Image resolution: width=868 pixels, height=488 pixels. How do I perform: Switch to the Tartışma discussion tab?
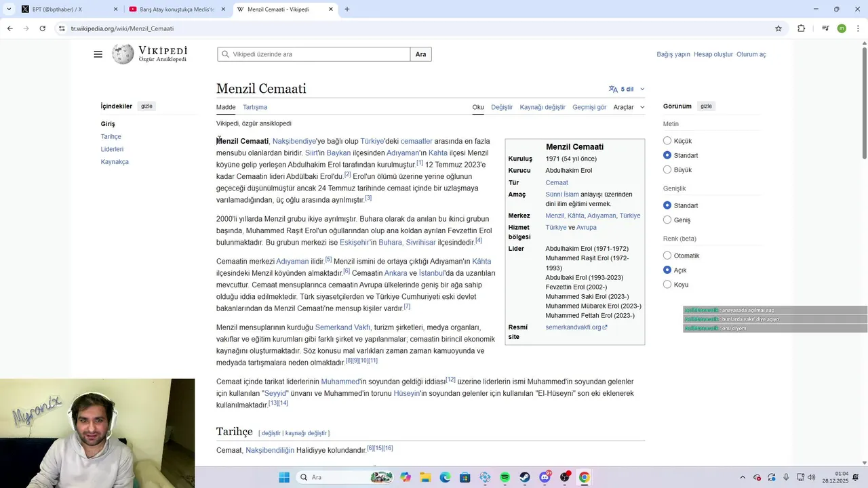255,107
